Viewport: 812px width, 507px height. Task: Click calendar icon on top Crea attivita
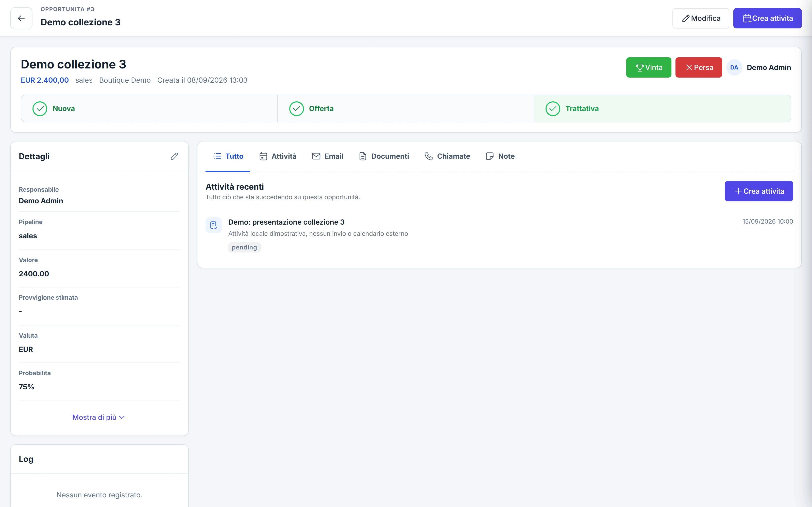(747, 19)
